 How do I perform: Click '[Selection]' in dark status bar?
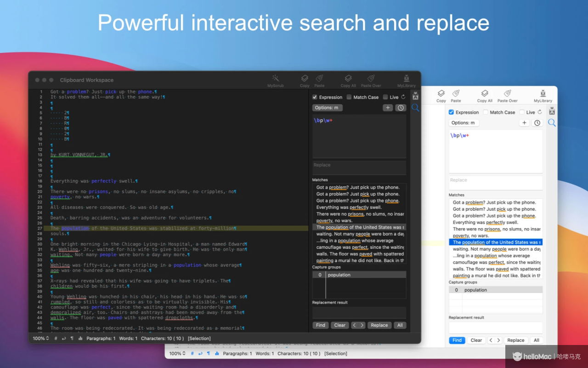(x=199, y=339)
